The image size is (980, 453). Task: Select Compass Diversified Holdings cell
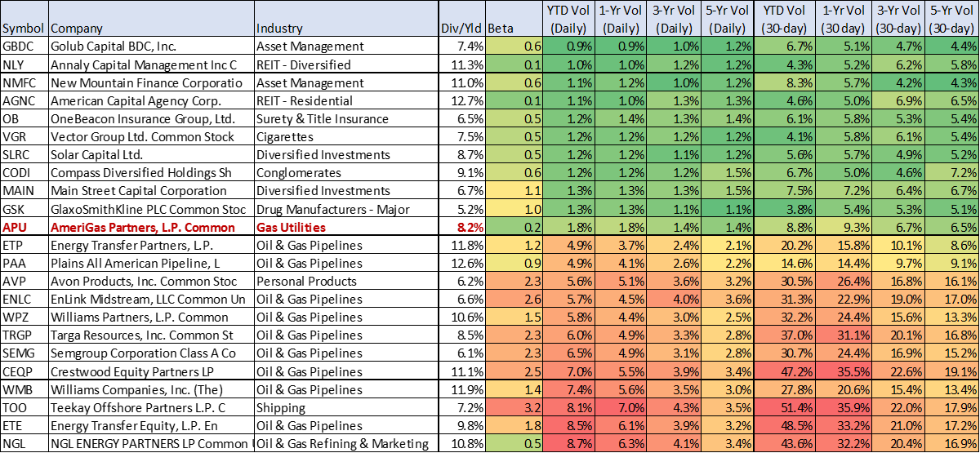tap(151, 173)
